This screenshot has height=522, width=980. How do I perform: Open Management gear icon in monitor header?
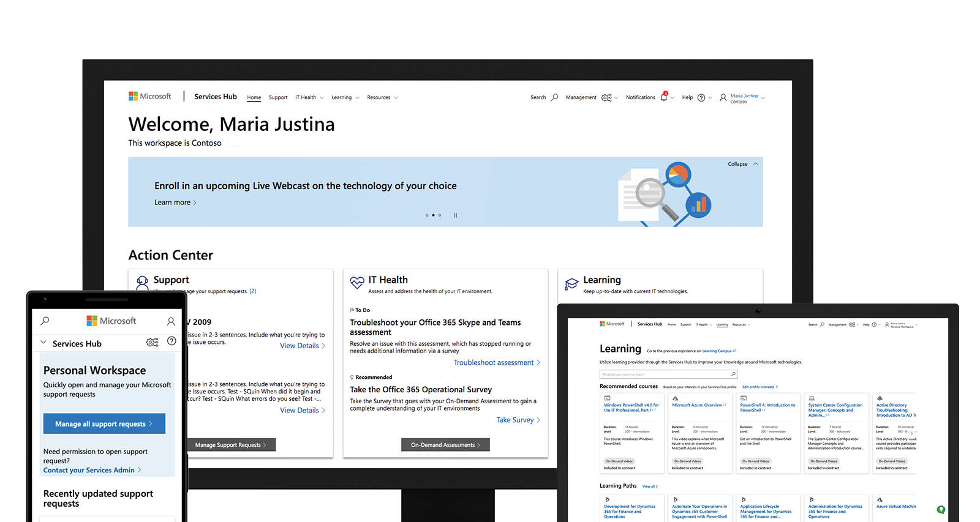(x=606, y=97)
